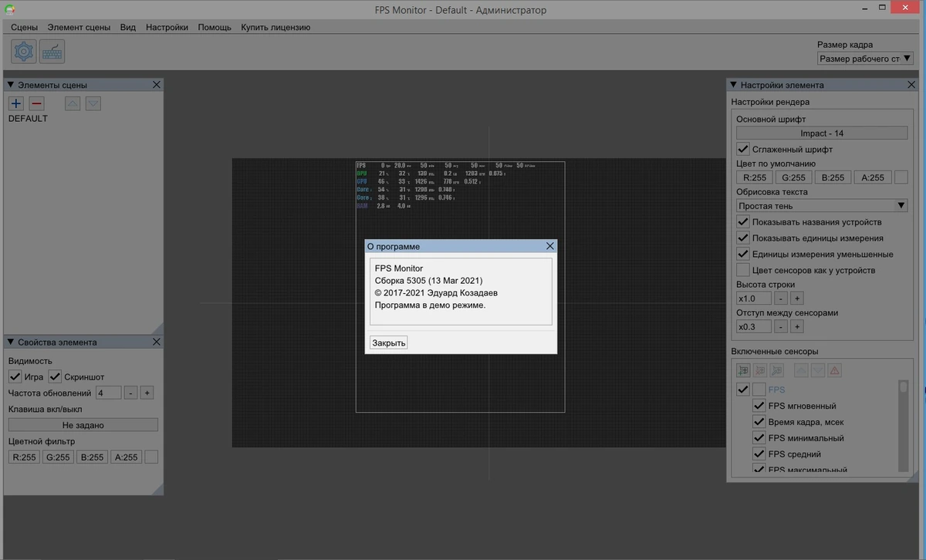Uncheck the FPS минимальный sensor
Viewport: 926px width, 560px height.
coord(759,438)
